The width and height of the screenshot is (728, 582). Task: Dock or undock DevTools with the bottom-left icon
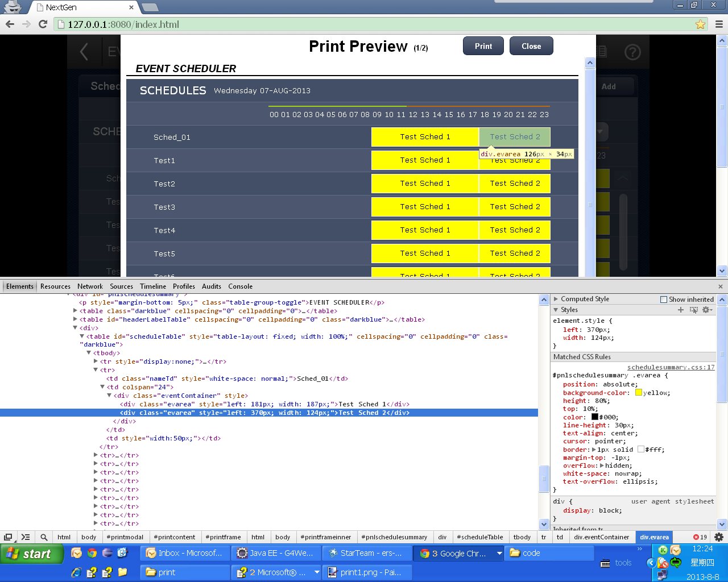(8, 537)
